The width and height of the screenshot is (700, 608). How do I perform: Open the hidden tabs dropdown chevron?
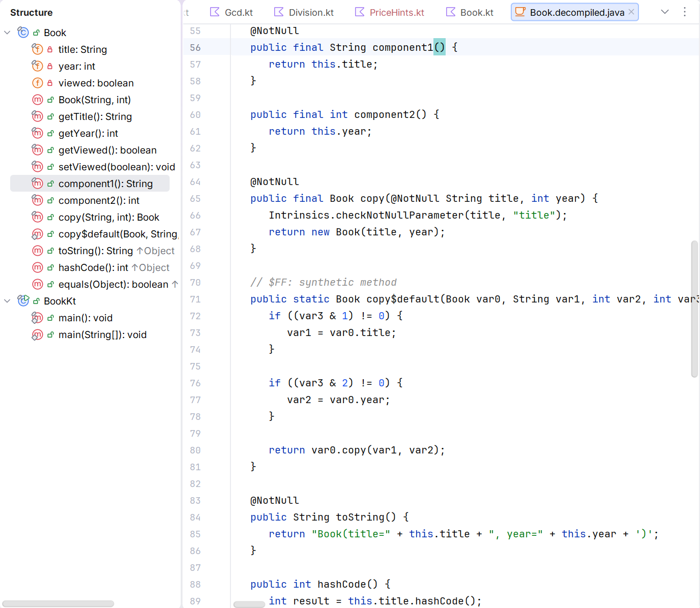click(x=665, y=12)
